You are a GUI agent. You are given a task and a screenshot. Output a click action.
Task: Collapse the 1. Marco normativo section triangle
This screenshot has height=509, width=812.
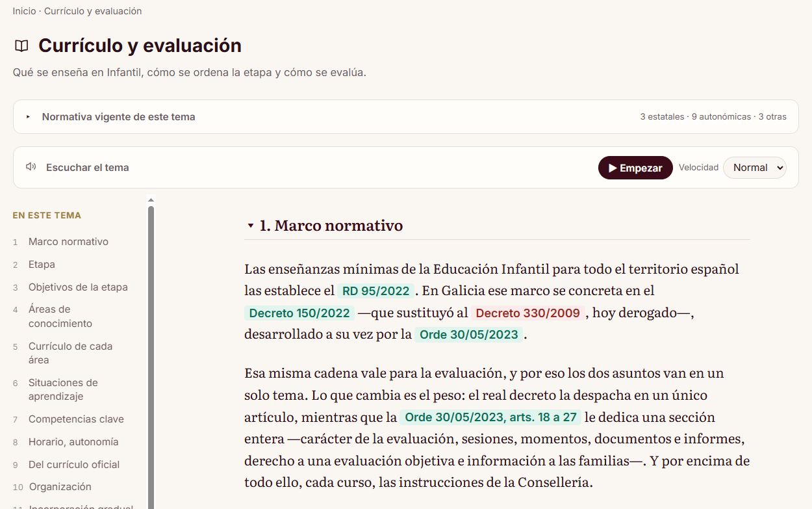tap(251, 226)
